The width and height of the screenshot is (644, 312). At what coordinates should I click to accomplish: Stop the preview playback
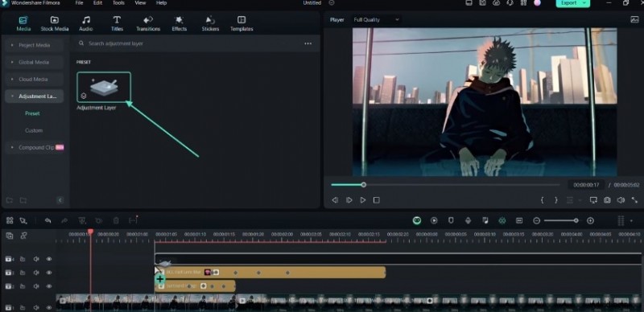(x=376, y=200)
